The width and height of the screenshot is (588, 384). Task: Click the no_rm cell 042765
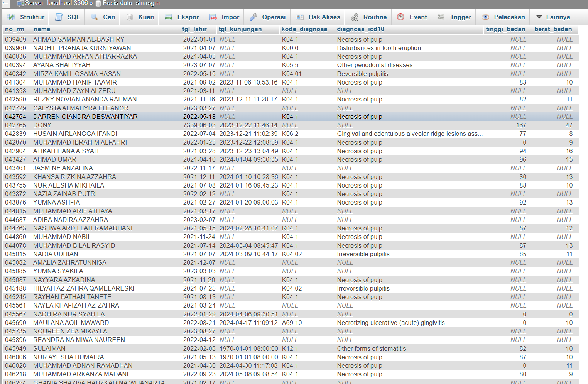tap(15, 125)
